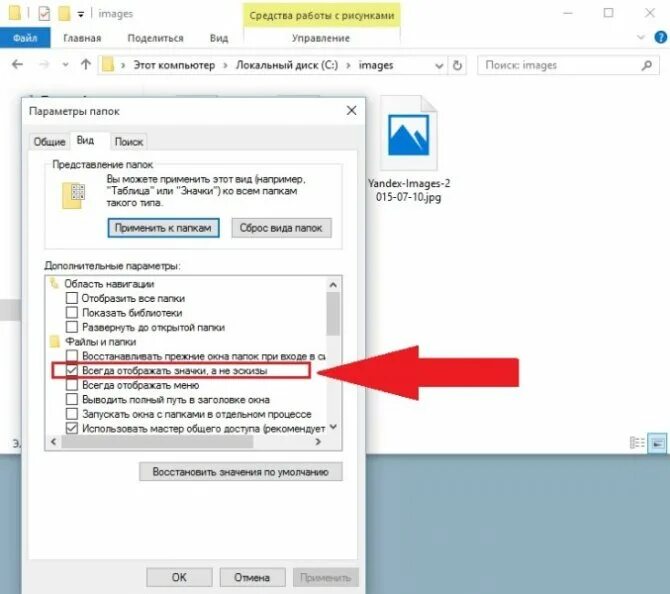Open the Вид ribbon tab in Explorer
Image resolution: width=670 pixels, height=594 pixels.
tap(219, 38)
